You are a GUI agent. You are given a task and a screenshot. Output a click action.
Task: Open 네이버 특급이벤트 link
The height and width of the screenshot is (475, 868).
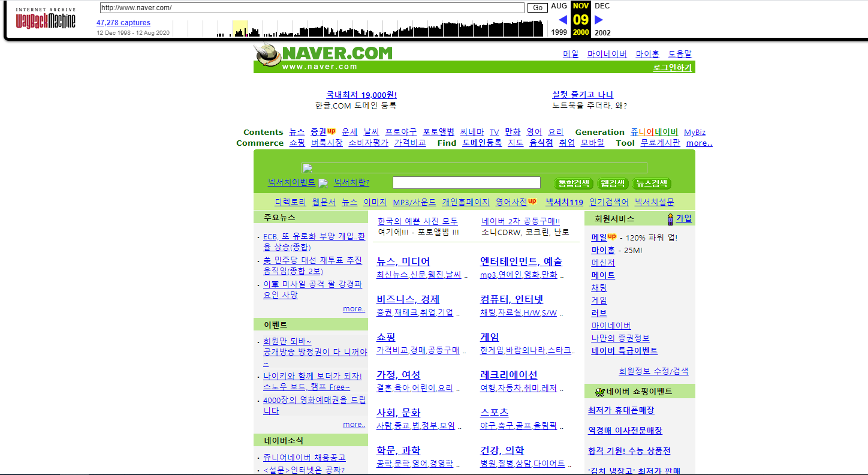point(625,351)
